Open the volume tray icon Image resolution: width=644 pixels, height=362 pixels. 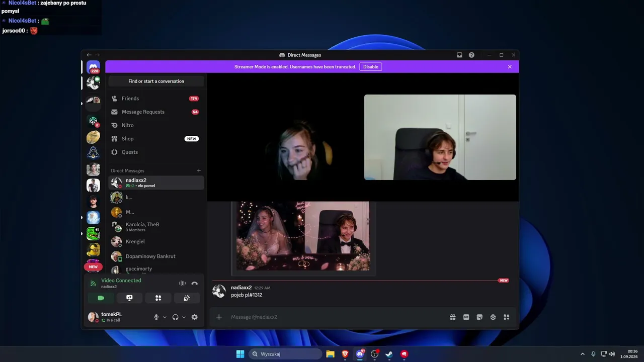(x=612, y=354)
